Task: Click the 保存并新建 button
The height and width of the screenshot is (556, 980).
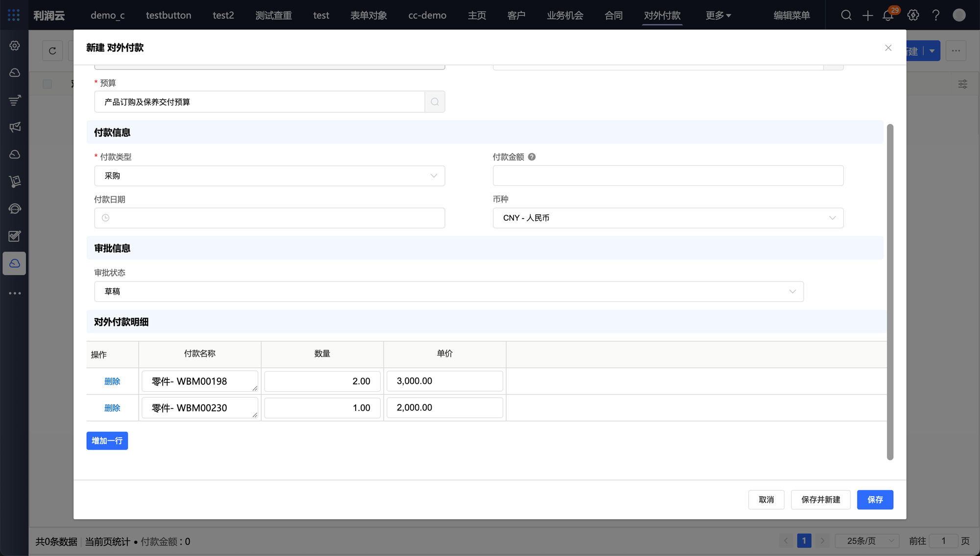Action: point(820,500)
